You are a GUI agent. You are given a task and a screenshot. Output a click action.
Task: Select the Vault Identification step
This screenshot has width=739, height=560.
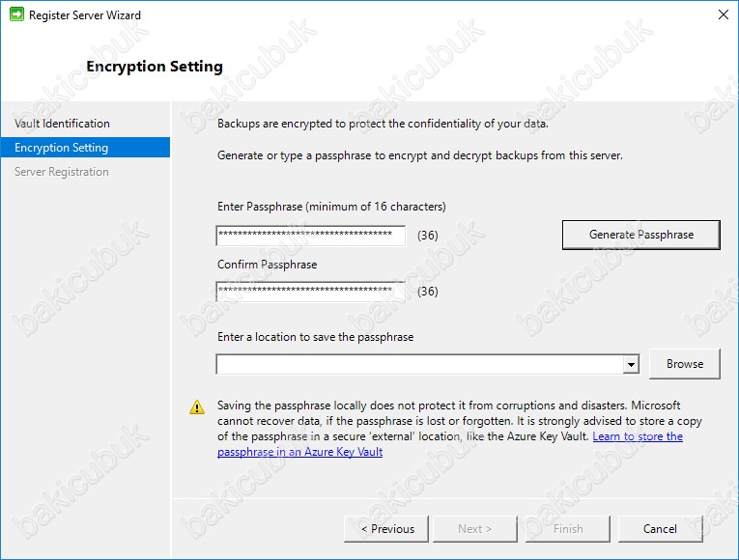pos(62,124)
